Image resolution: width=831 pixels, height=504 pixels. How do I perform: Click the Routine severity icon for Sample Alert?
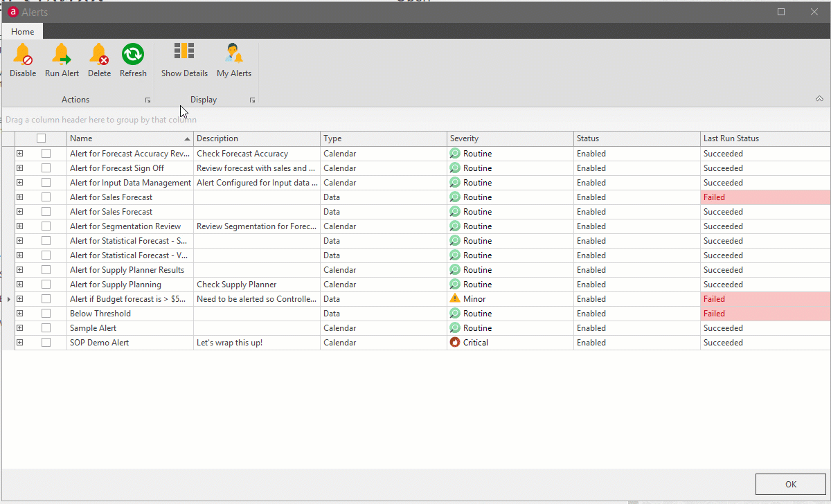[x=455, y=328]
